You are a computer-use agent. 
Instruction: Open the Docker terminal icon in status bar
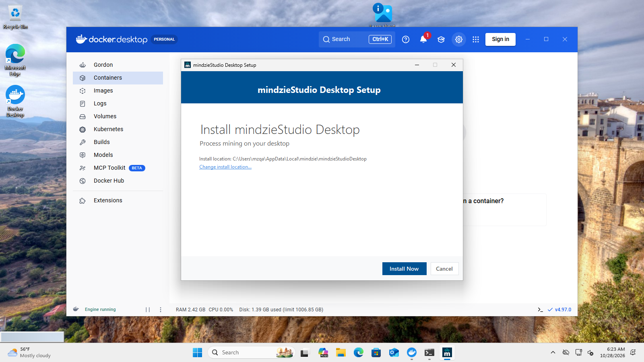coord(540,310)
